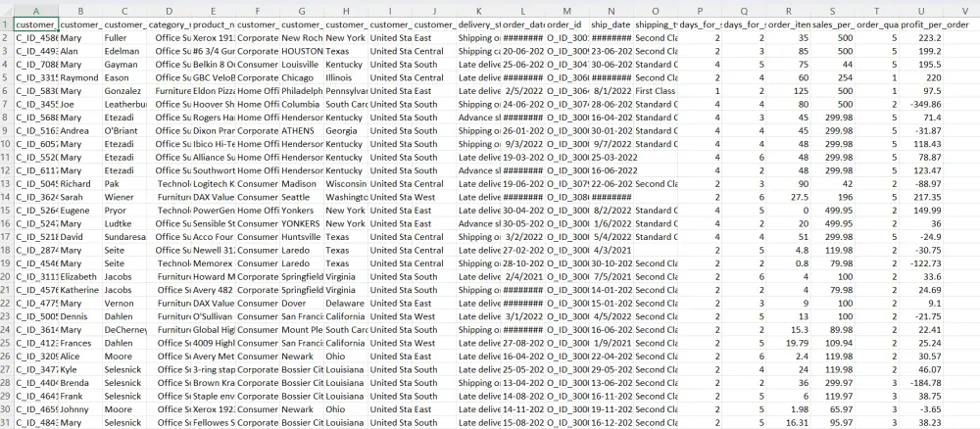Select the ATHENS city cell

coord(302,130)
